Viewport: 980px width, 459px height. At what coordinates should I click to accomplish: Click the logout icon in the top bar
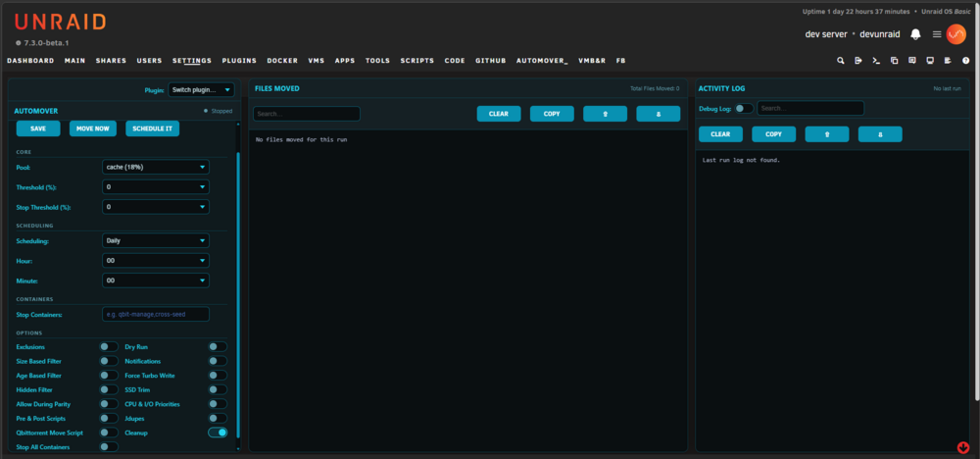tap(858, 61)
